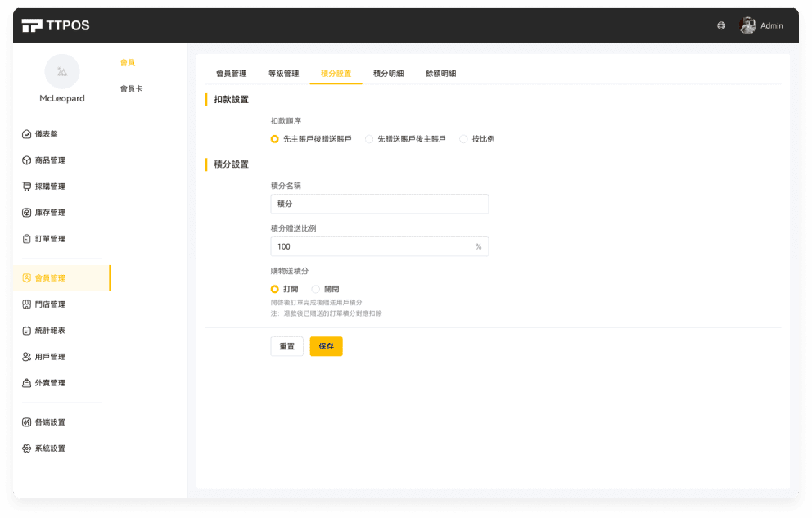This screenshot has height=518, width=812.
Task: Open 系統設置 via the gear icon
Action: tap(27, 448)
